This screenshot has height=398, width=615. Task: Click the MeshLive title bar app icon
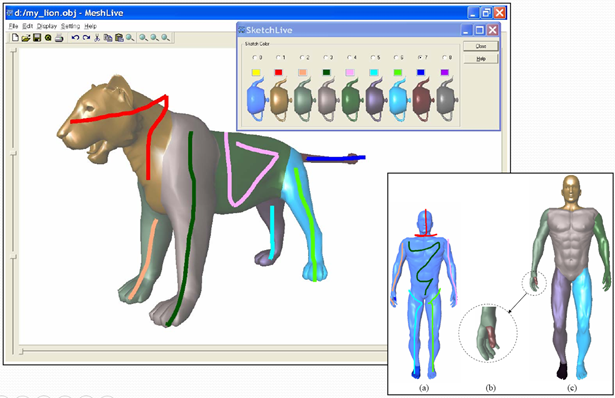(x=10, y=13)
